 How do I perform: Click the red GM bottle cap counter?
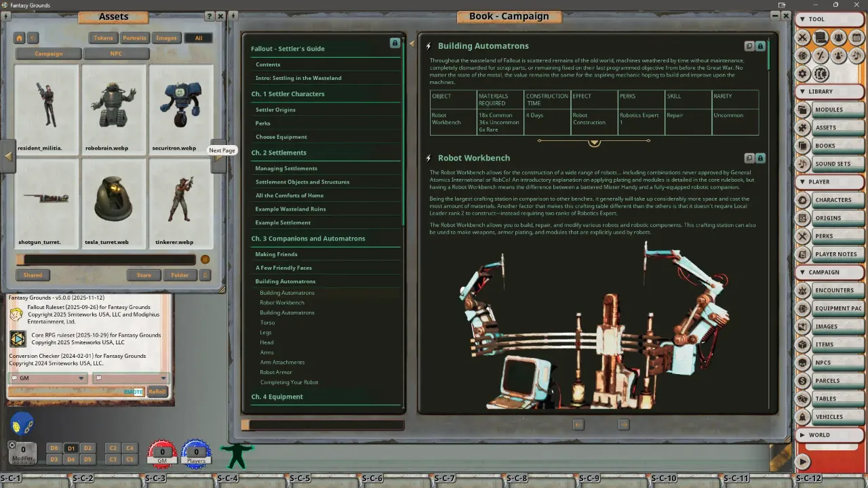pos(162,453)
